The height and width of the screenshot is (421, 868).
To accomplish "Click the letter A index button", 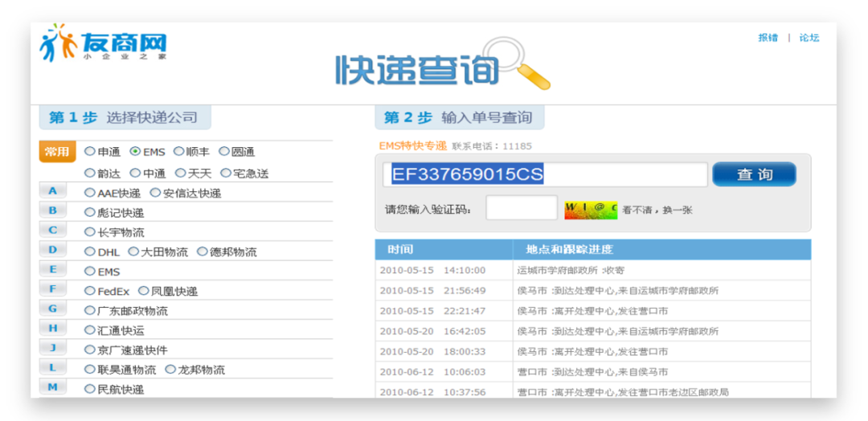I will 52,191.
